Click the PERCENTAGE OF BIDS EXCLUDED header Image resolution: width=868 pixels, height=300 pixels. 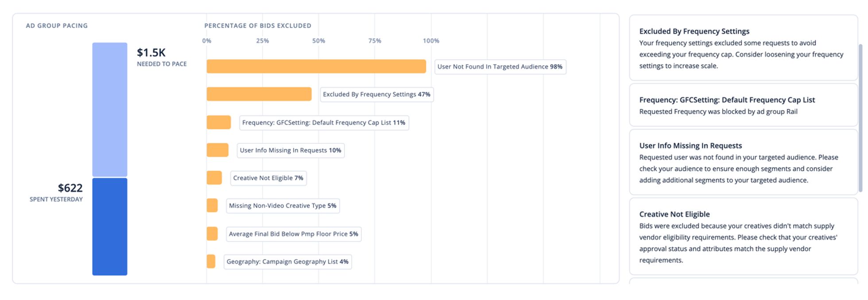pyautogui.click(x=258, y=26)
